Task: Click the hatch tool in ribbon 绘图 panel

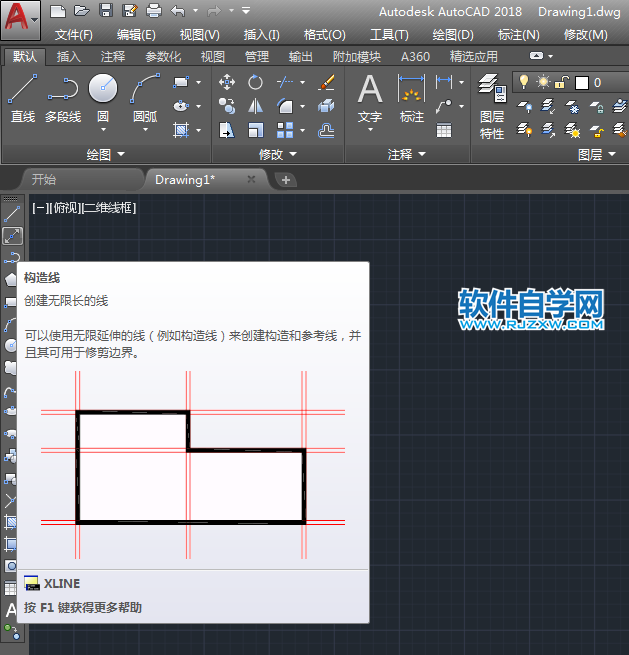Action: pos(181,130)
